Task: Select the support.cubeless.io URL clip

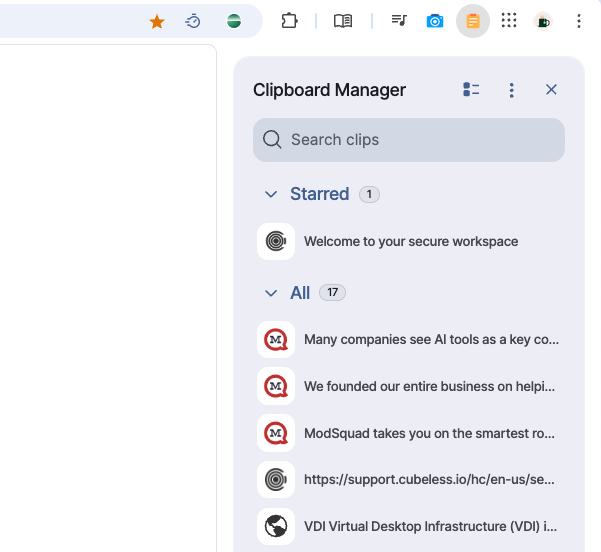Action: 409,480
